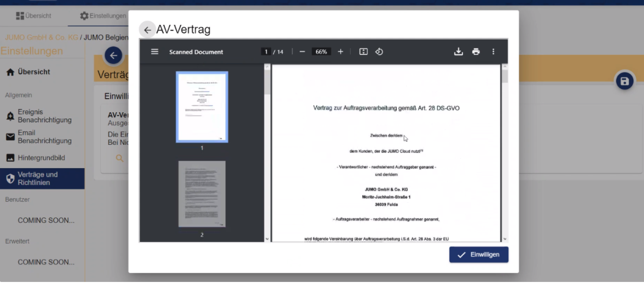Click the back arrow beside AV-Vertrag title
The width and height of the screenshot is (644, 283).
tap(148, 30)
